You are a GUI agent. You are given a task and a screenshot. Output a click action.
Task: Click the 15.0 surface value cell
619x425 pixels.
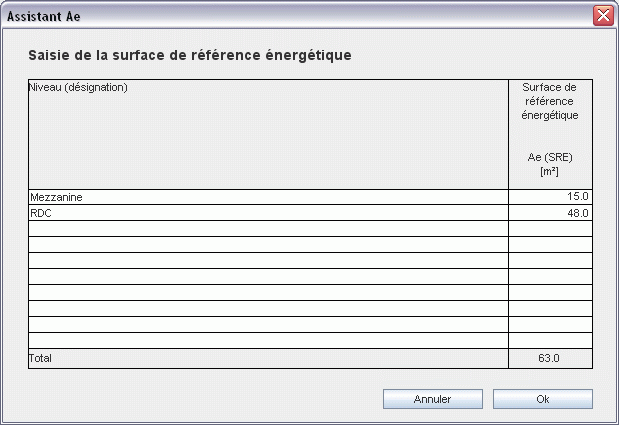click(x=550, y=197)
